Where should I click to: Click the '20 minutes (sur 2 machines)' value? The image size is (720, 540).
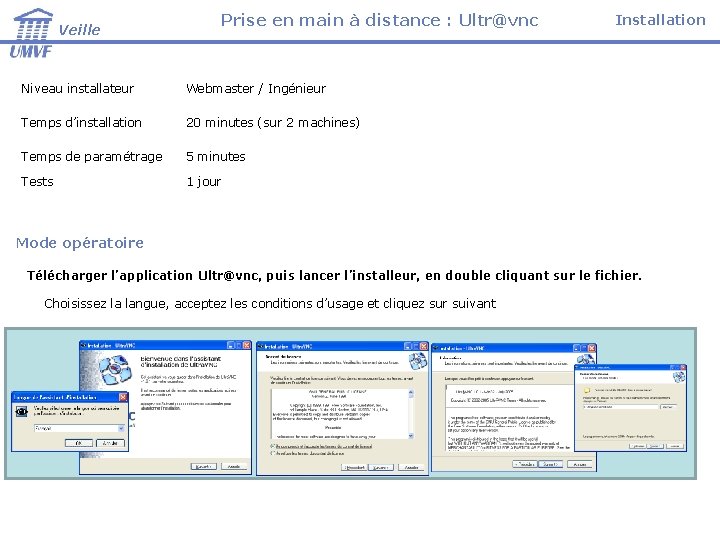273,123
